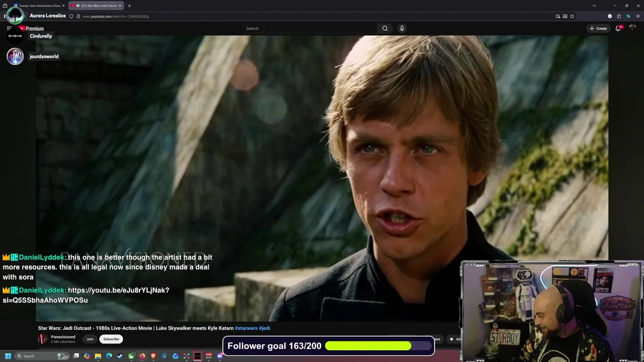Click the #starwars hashtag link

[x=246, y=328]
